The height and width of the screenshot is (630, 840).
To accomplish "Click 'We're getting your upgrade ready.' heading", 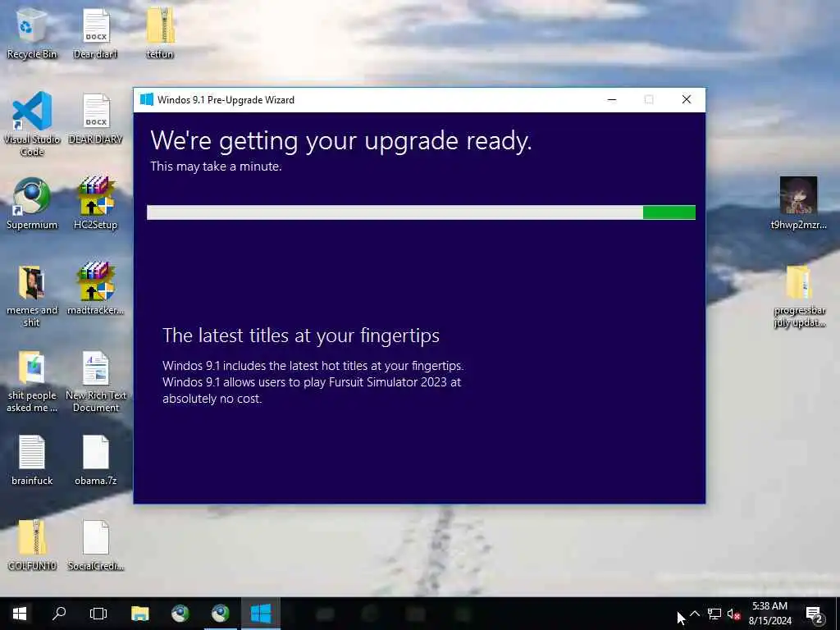I will [x=340, y=141].
